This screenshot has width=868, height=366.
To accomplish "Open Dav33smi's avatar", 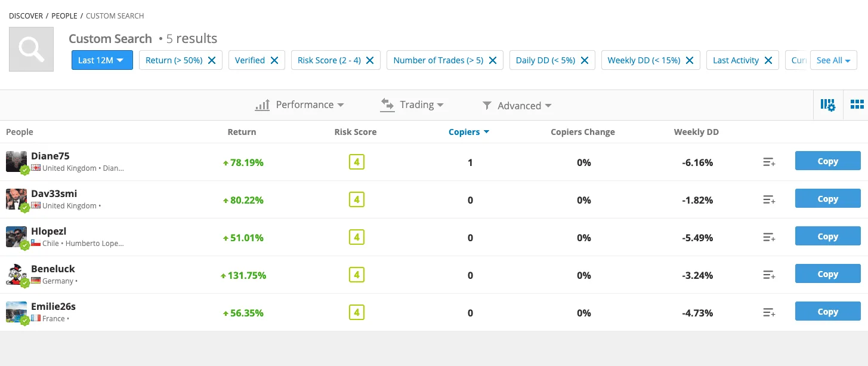I will tap(17, 199).
